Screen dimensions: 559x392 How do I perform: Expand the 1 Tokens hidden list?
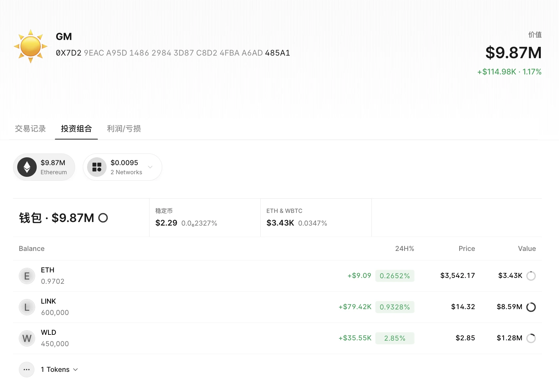(x=59, y=370)
